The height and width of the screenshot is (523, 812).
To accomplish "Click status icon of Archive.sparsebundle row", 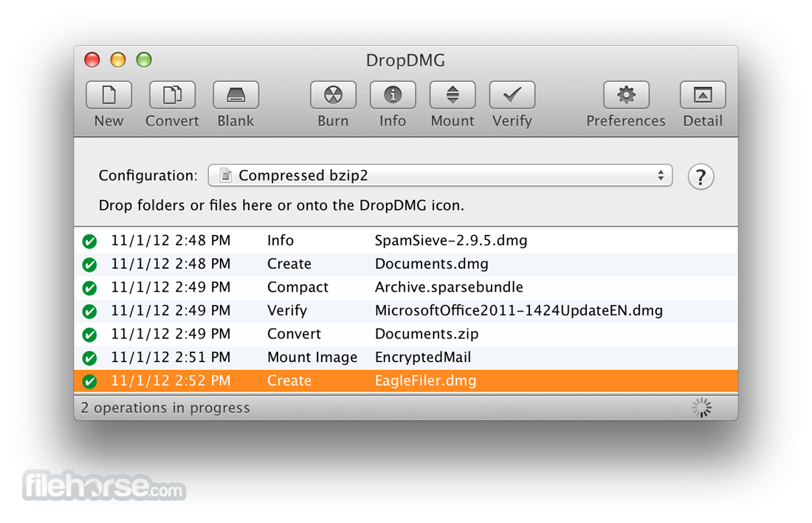I will pos(89,287).
